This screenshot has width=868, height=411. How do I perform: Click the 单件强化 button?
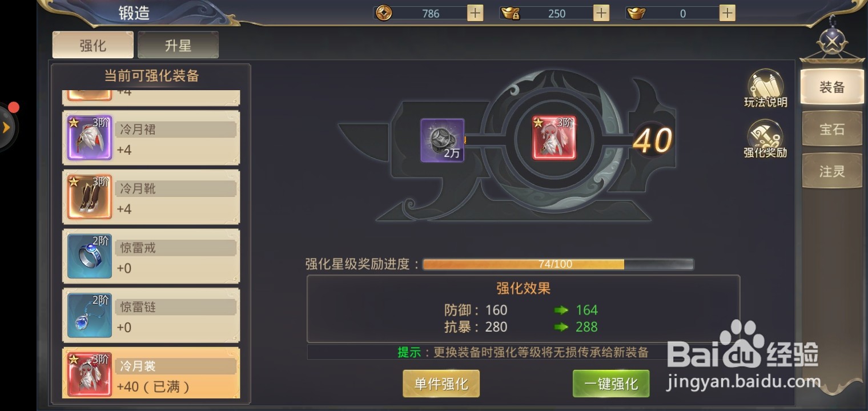click(x=441, y=384)
